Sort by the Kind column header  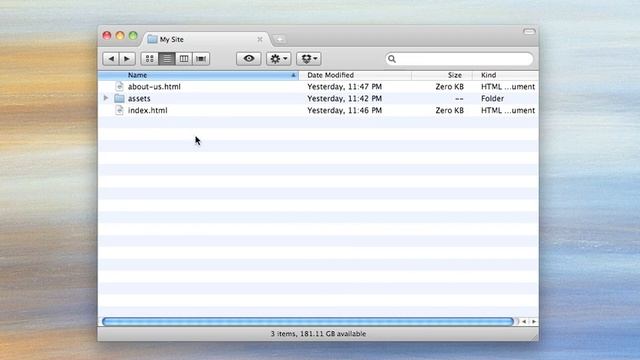pyautogui.click(x=506, y=75)
